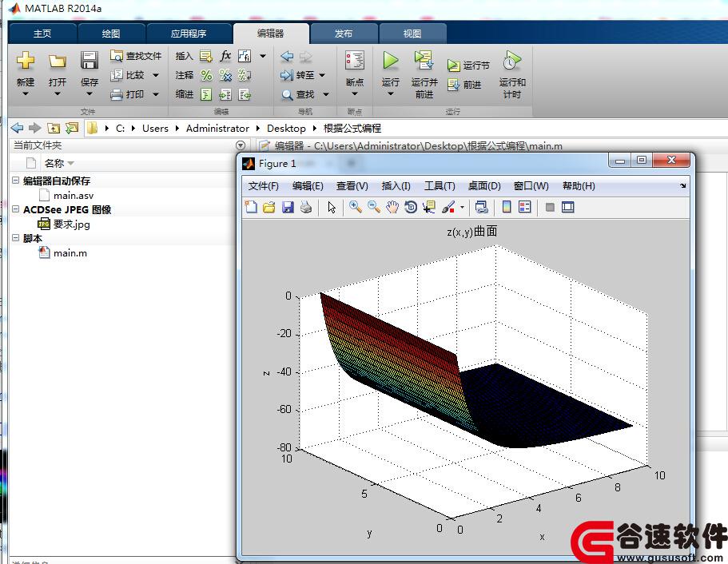The image size is (728, 564).
Task: Insert a colorbar in Figure 1
Action: click(x=507, y=207)
